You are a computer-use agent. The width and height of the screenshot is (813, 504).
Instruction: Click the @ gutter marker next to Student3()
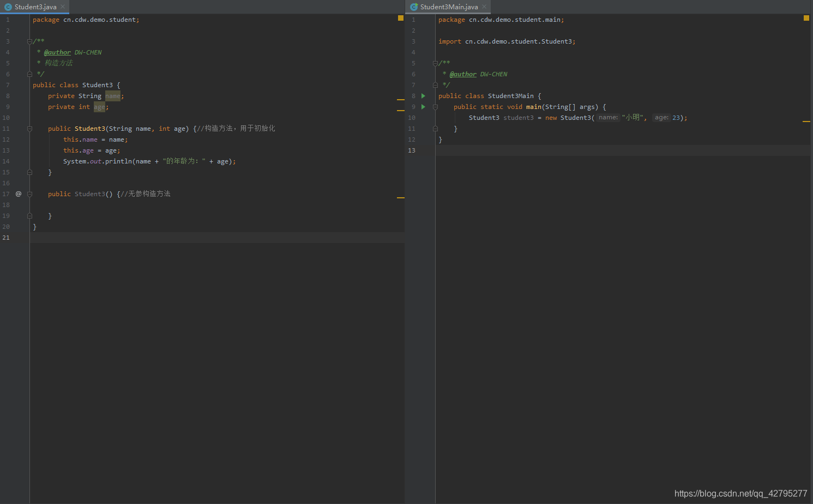19,194
